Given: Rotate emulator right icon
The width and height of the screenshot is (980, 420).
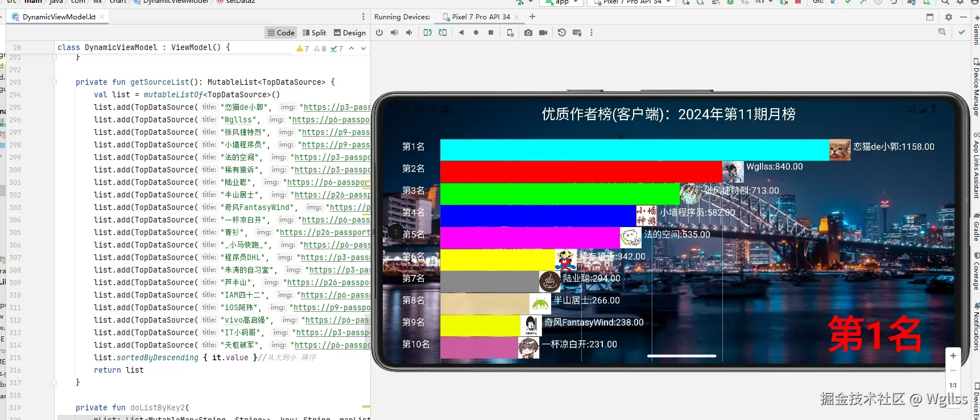Looking at the screenshot, I should click(443, 32).
